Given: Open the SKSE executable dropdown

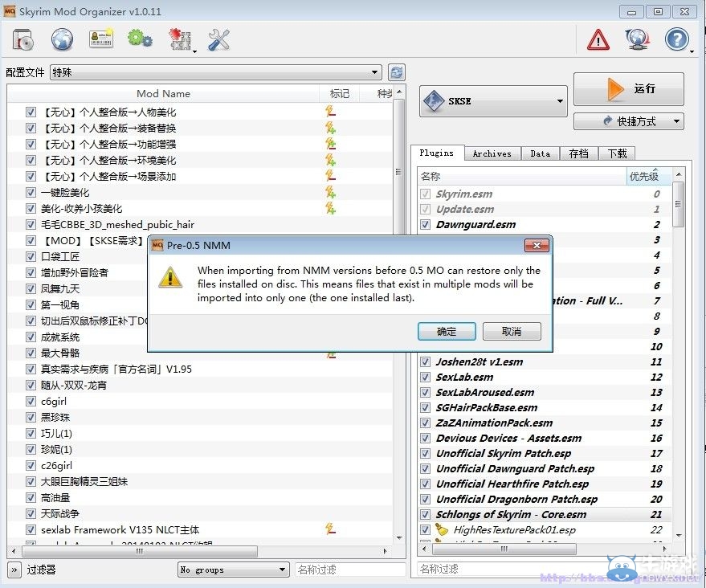Looking at the screenshot, I should pos(493,101).
